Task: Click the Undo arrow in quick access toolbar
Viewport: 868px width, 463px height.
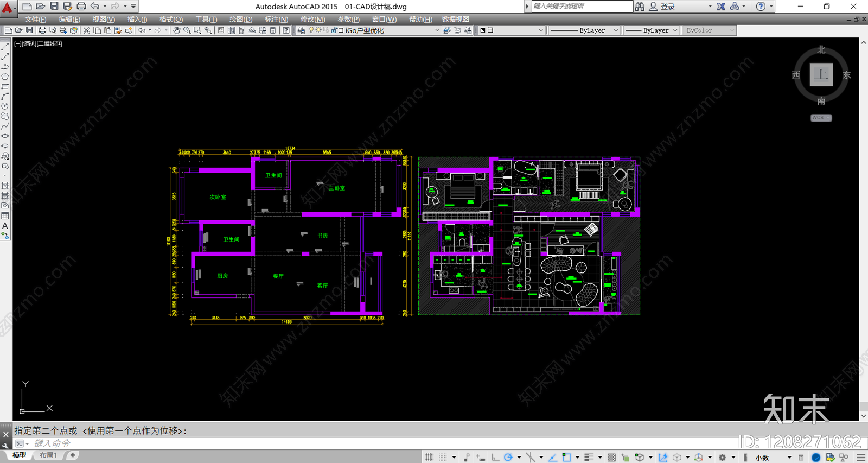Action: (95, 6)
